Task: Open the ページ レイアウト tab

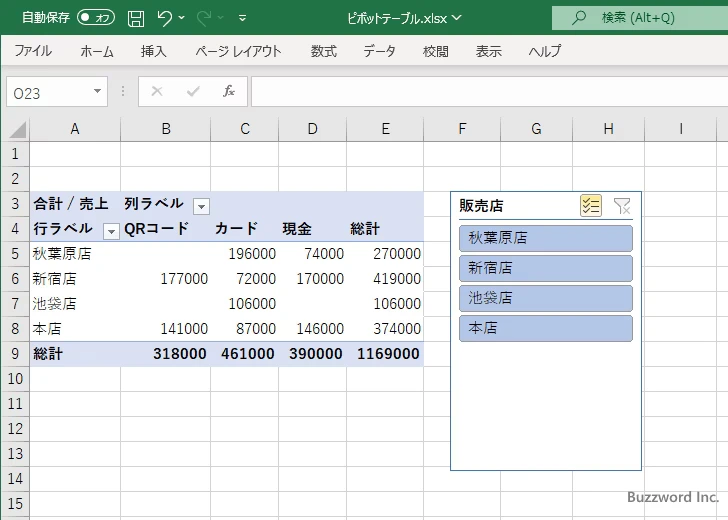Action: tap(238, 51)
